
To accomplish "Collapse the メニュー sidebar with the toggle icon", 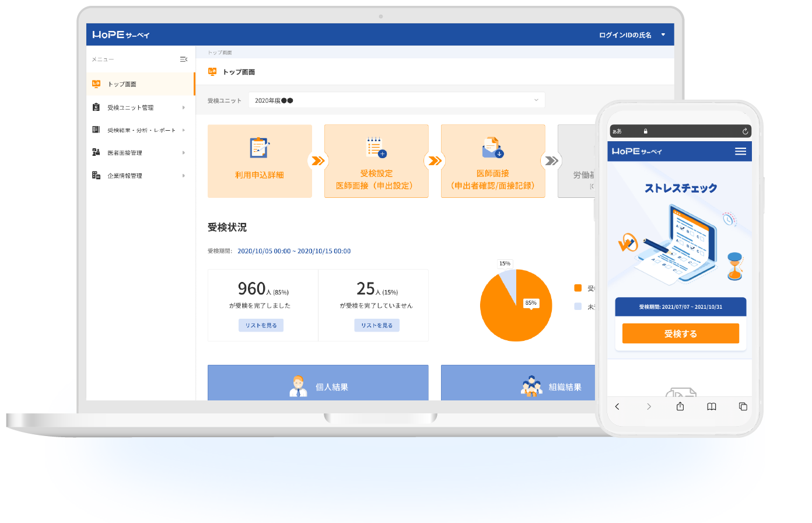I will pyautogui.click(x=184, y=60).
